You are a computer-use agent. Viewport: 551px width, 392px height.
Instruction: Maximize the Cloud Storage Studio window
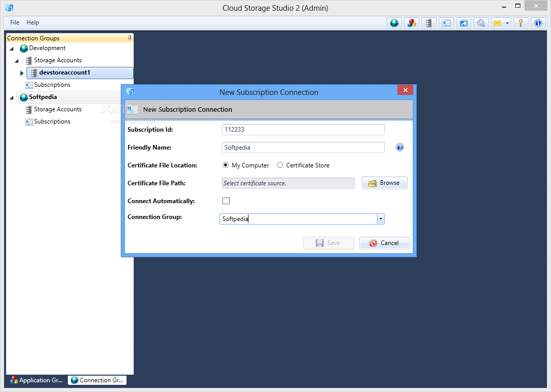coord(518,6)
